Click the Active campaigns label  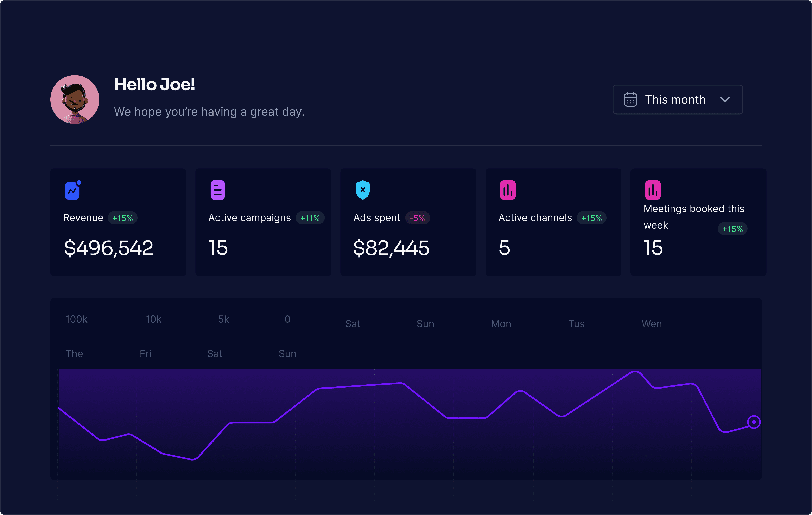click(249, 218)
